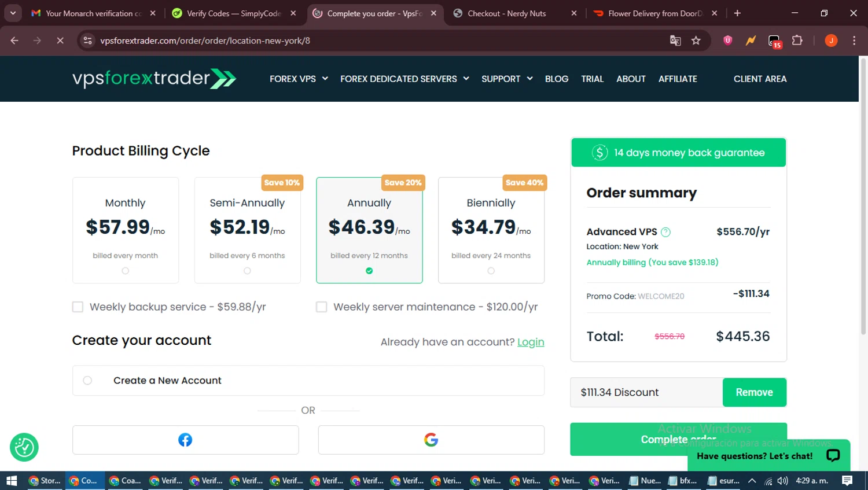The width and height of the screenshot is (868, 490).
Task: Switch to Flower Delivery DoorDash tab
Action: tap(654, 13)
